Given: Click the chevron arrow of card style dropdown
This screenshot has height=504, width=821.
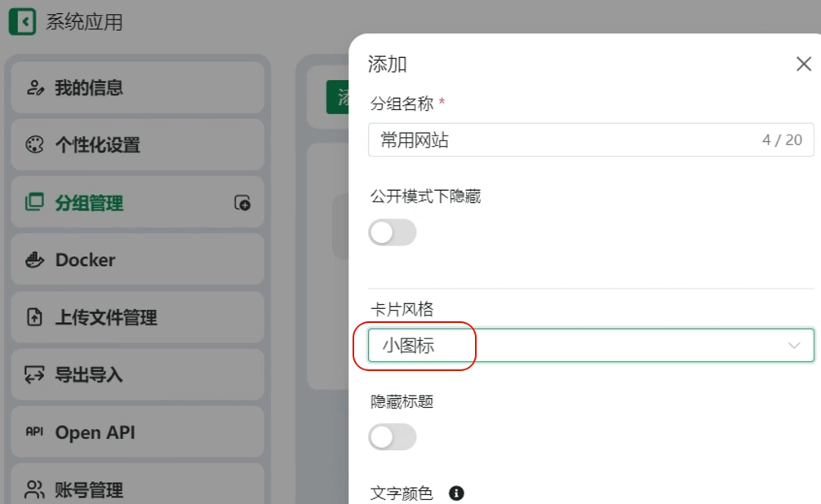Looking at the screenshot, I should tap(794, 346).
